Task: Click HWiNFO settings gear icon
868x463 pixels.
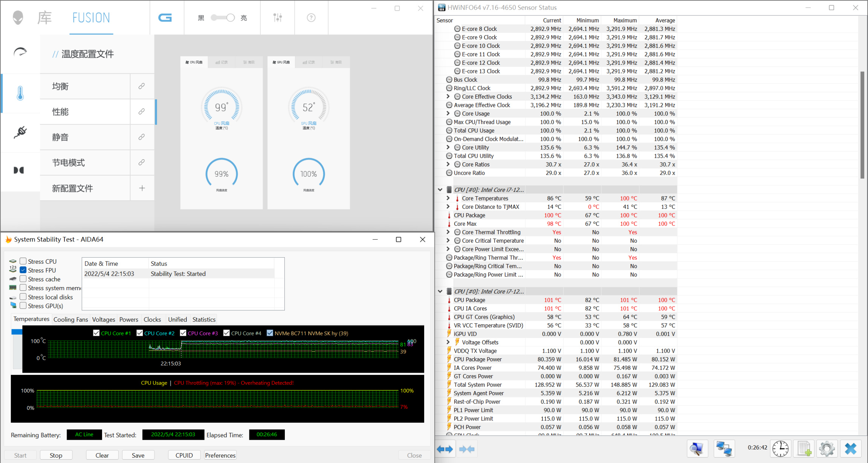Action: [x=827, y=448]
